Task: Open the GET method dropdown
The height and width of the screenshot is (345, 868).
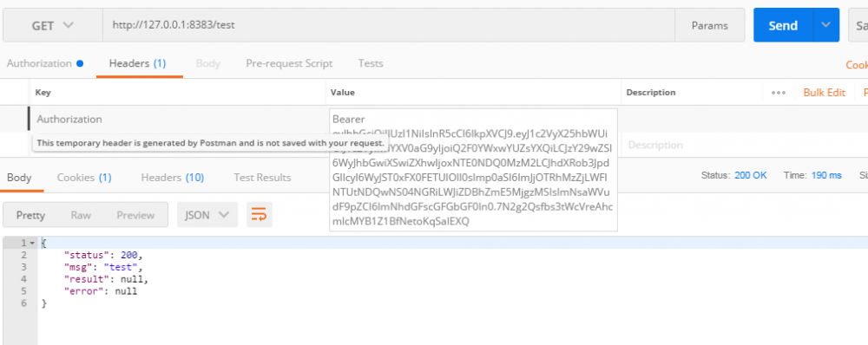Action: [53, 25]
